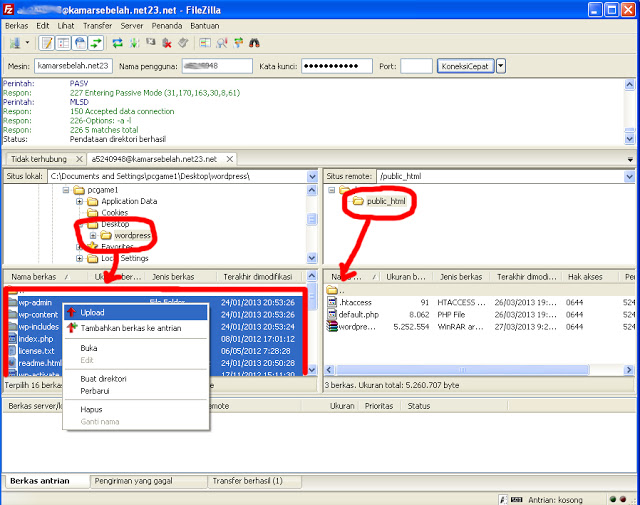640x505 pixels.
Task: Toggle the filename filters icon
Action: click(x=222, y=43)
